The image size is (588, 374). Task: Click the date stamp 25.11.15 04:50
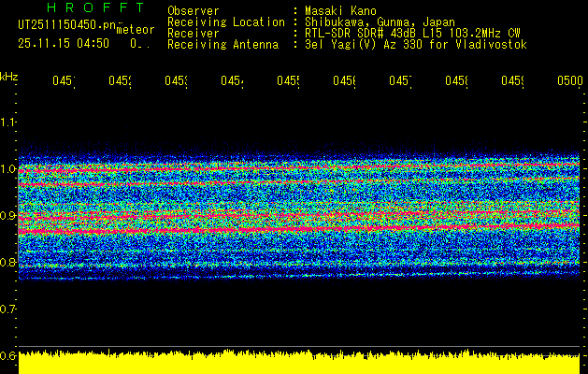click(x=64, y=44)
